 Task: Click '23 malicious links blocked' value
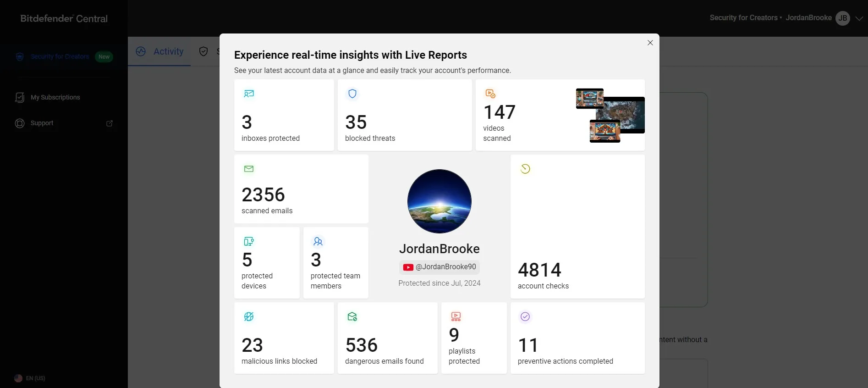[252, 345]
